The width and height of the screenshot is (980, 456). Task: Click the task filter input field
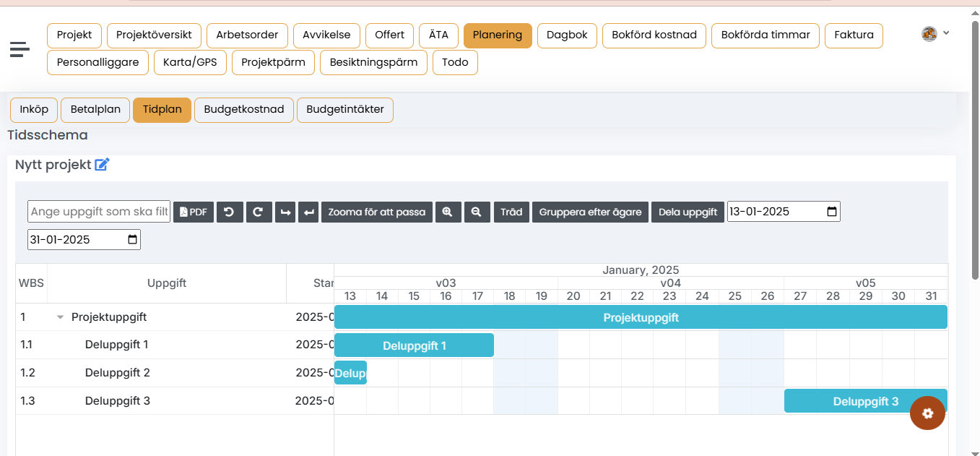99,212
